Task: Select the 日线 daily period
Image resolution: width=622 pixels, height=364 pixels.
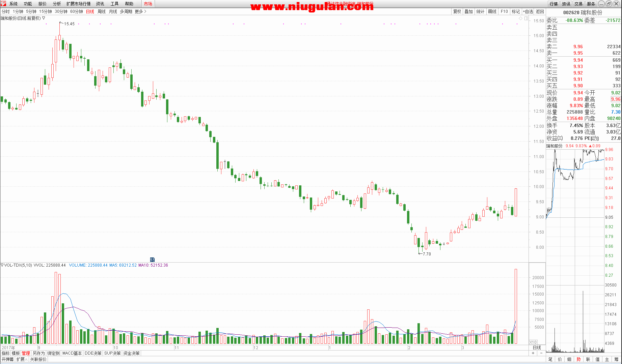Action: pos(90,11)
